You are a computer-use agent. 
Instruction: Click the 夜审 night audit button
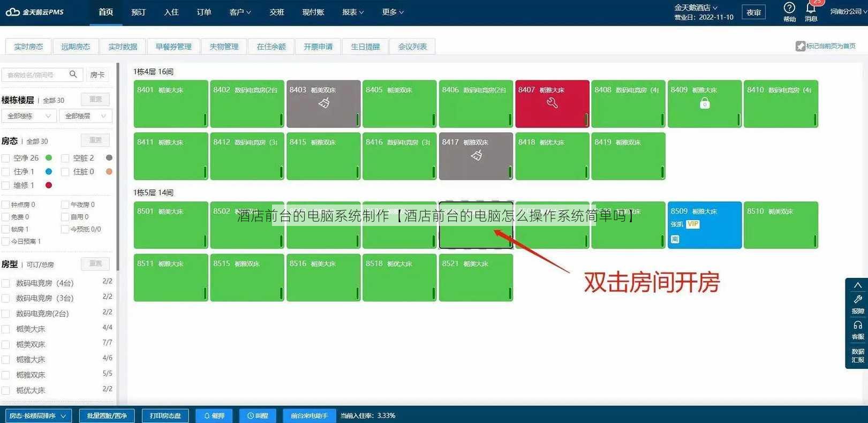(x=753, y=12)
